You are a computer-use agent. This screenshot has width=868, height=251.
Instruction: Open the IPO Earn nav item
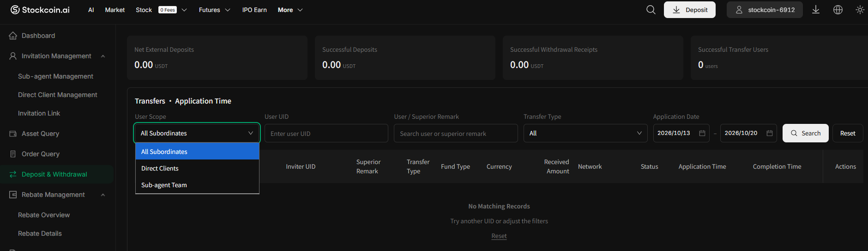click(254, 10)
